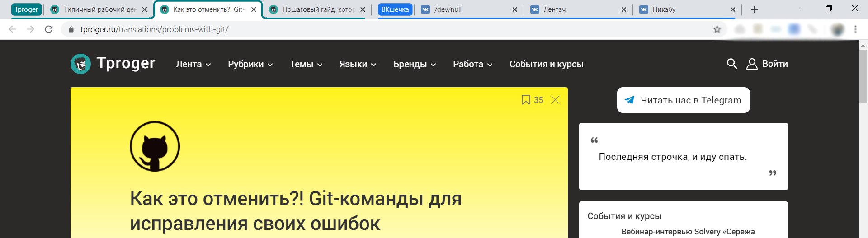Switch to the 'Пошаговый гайд' tab
The width and height of the screenshot is (868, 238).
(x=316, y=9)
